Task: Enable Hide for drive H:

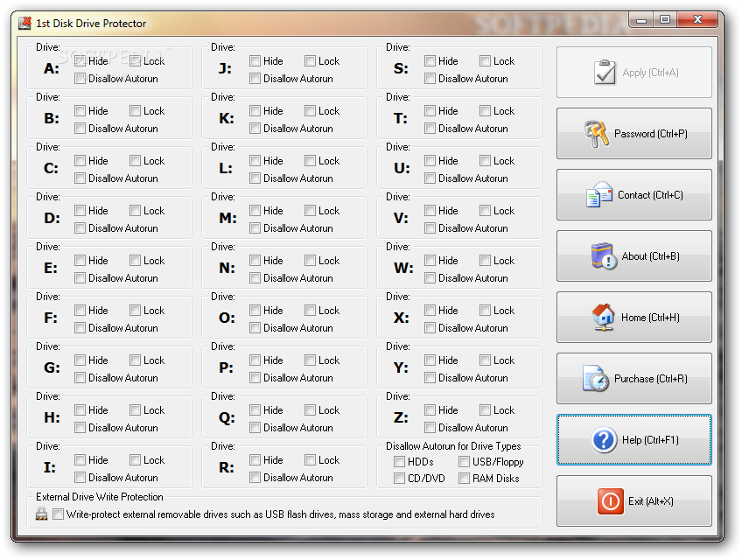Action: click(x=80, y=410)
